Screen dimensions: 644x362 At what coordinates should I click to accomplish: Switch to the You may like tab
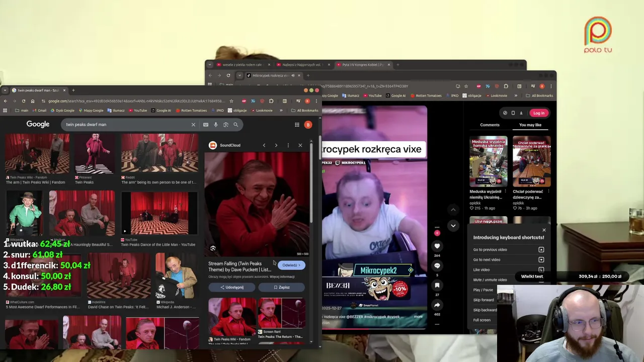click(x=530, y=125)
